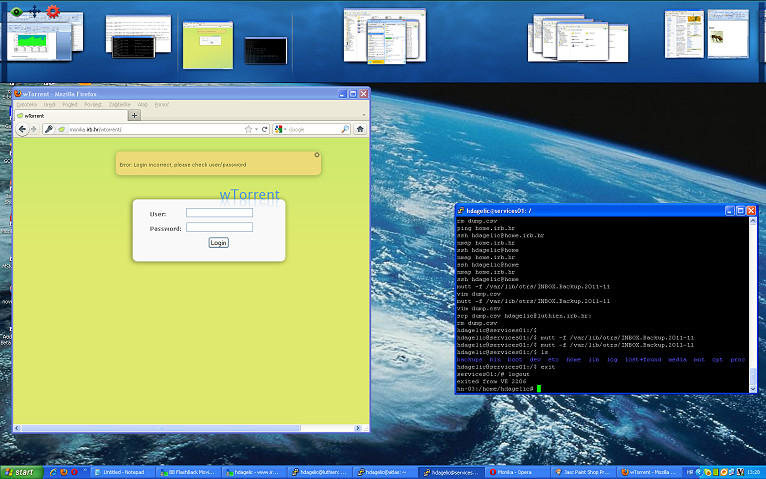766x479 pixels.
Task: Click the taskbar clock
Action: [753, 472]
